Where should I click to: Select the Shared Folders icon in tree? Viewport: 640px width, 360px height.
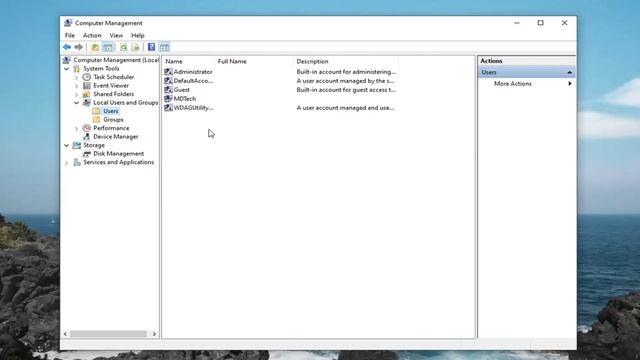pyautogui.click(x=87, y=94)
